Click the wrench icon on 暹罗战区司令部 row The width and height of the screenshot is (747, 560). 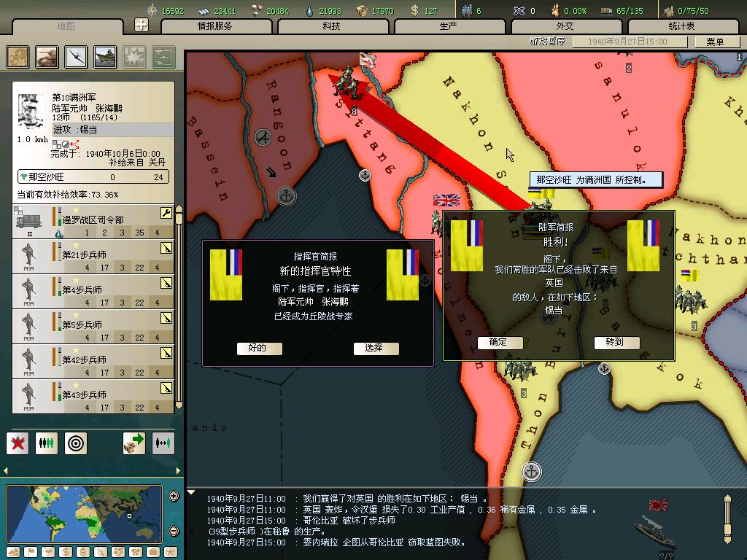[x=166, y=213]
